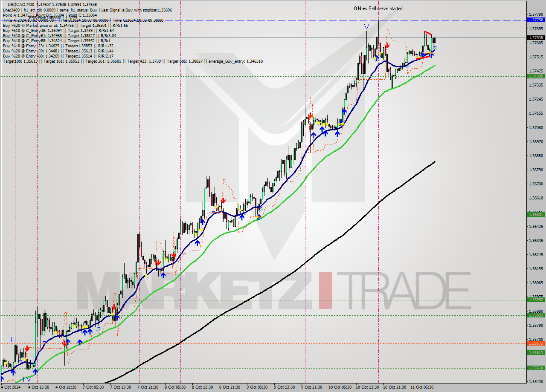Click the 1.37750 level price tag

coord(536,20)
